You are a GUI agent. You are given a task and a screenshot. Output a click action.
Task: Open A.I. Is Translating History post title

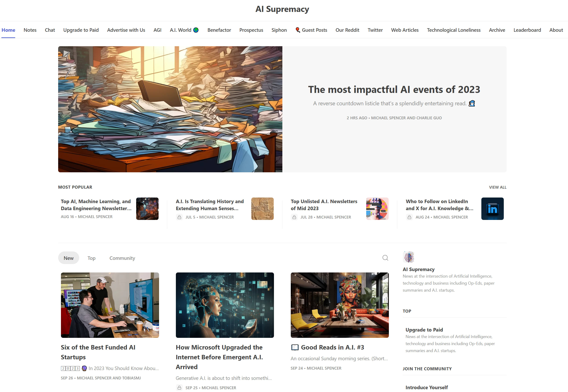[210, 205]
